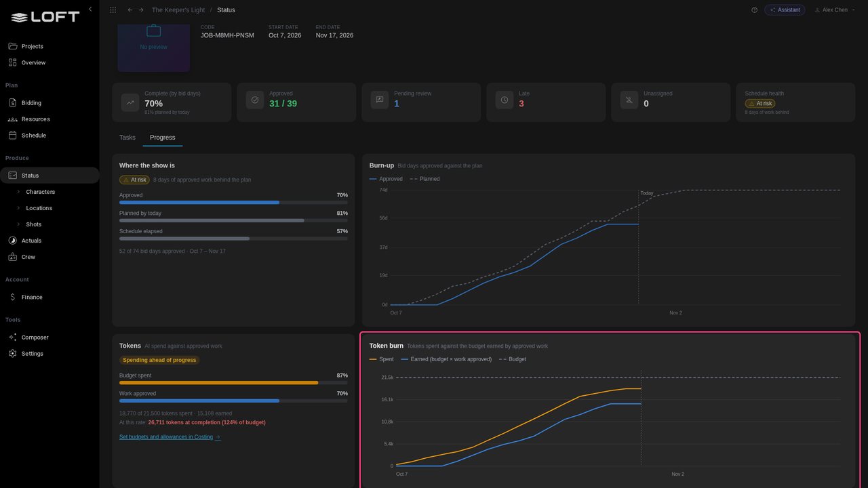Open Projects in the sidebar
Image resolution: width=868 pixels, height=488 pixels.
click(50, 46)
